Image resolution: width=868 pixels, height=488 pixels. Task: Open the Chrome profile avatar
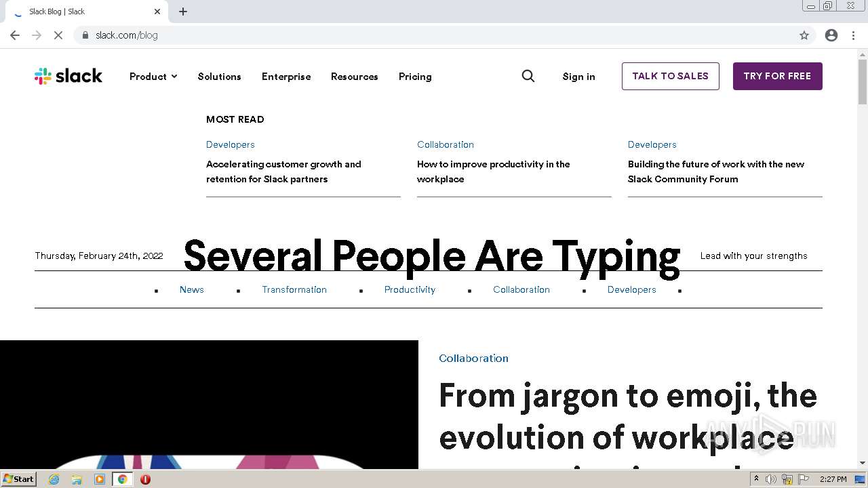coord(831,35)
